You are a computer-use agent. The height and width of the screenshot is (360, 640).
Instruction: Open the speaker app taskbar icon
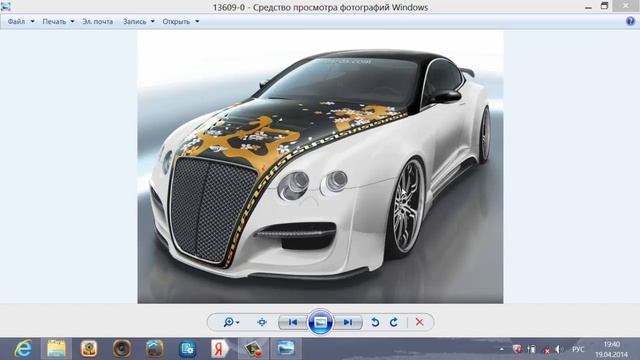122,349
